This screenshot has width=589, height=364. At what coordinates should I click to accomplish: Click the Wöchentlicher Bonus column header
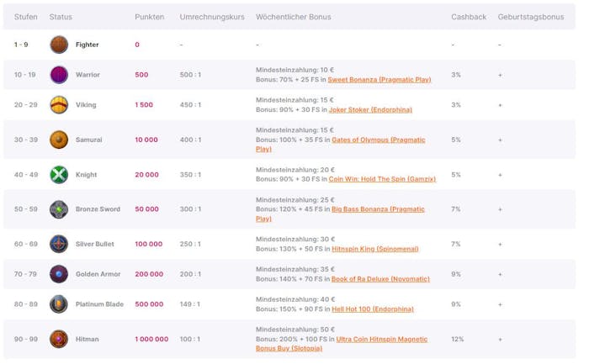293,17
